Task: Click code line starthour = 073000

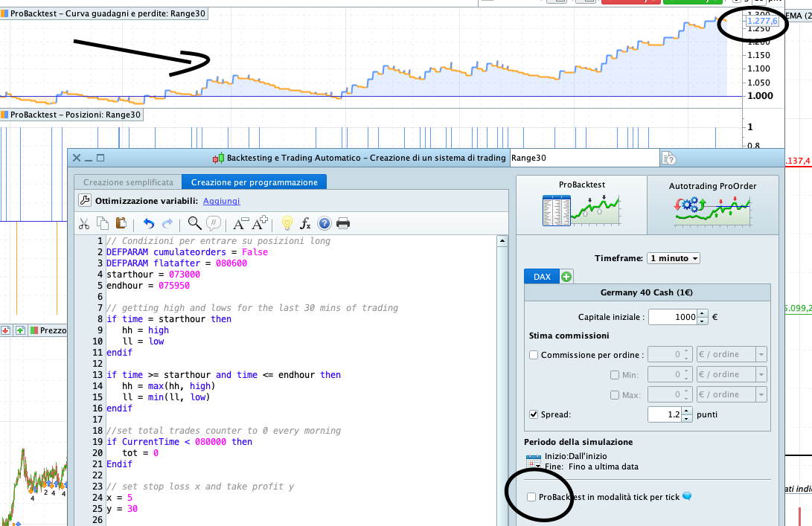Action: 153,275
